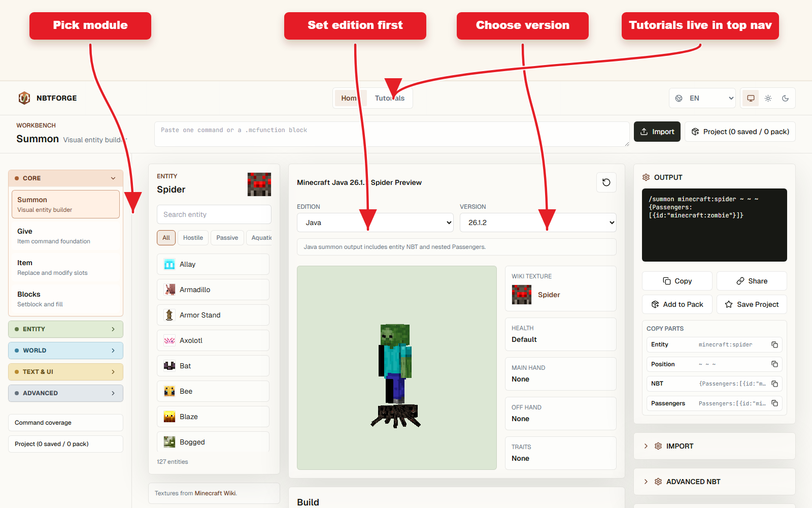The width and height of the screenshot is (812, 508).
Task: Click the globe icon beside EN
Action: (x=679, y=98)
